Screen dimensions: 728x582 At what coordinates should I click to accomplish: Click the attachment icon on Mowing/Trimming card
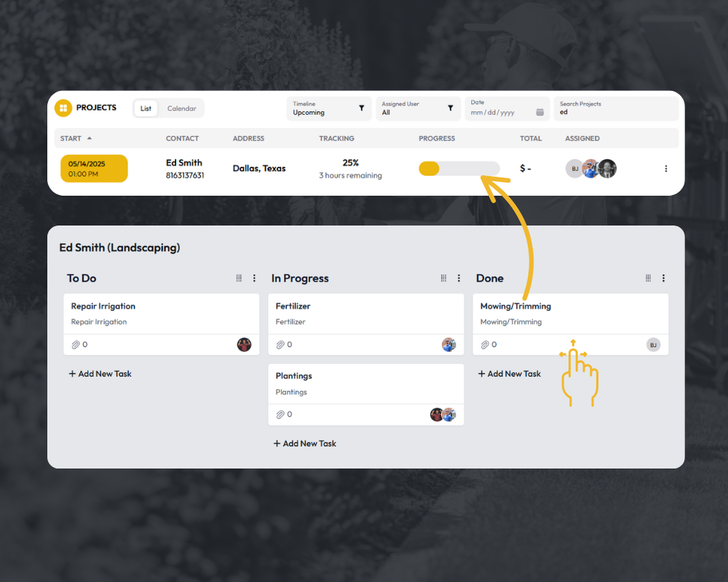(x=485, y=345)
